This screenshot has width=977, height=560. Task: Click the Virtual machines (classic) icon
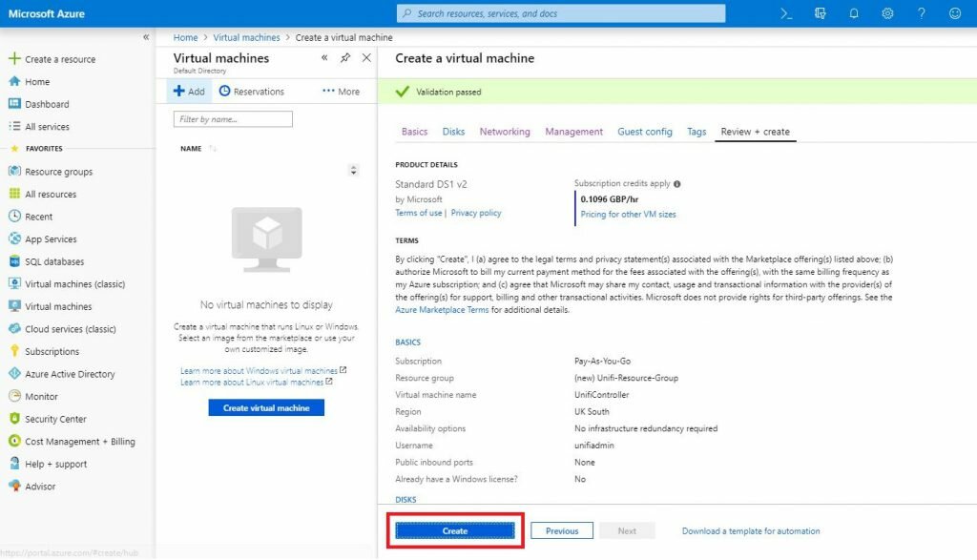pyautogui.click(x=14, y=283)
